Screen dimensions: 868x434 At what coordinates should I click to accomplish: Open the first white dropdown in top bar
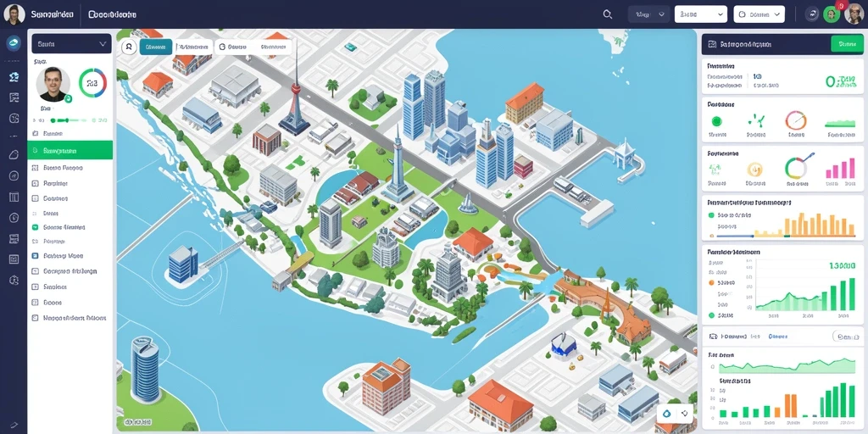coord(700,14)
